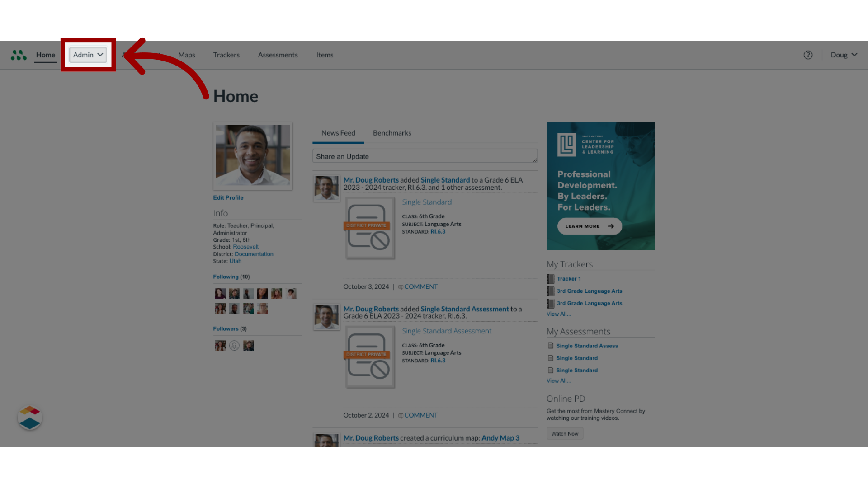Open the Trackers navigation menu item
Screen dimensions: 868x488
pos(226,55)
